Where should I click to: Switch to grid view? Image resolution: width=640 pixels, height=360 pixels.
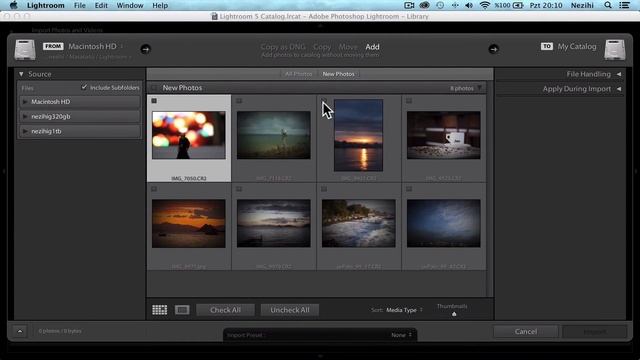[x=160, y=310]
